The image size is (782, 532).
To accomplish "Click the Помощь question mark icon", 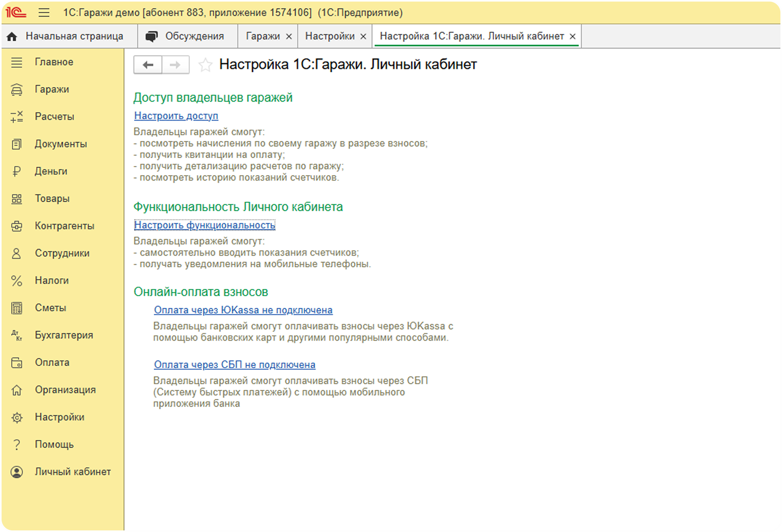I will click(17, 445).
